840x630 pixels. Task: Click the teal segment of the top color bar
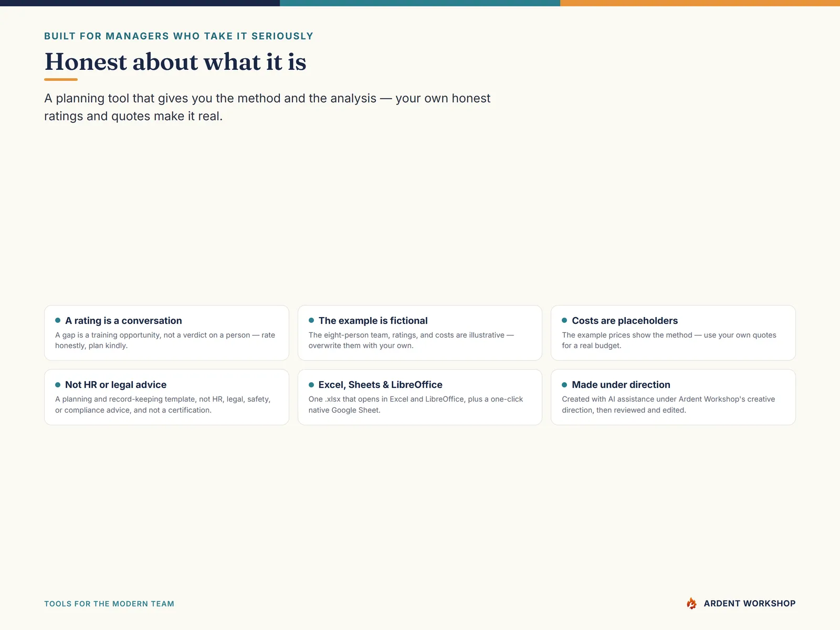pos(420,3)
